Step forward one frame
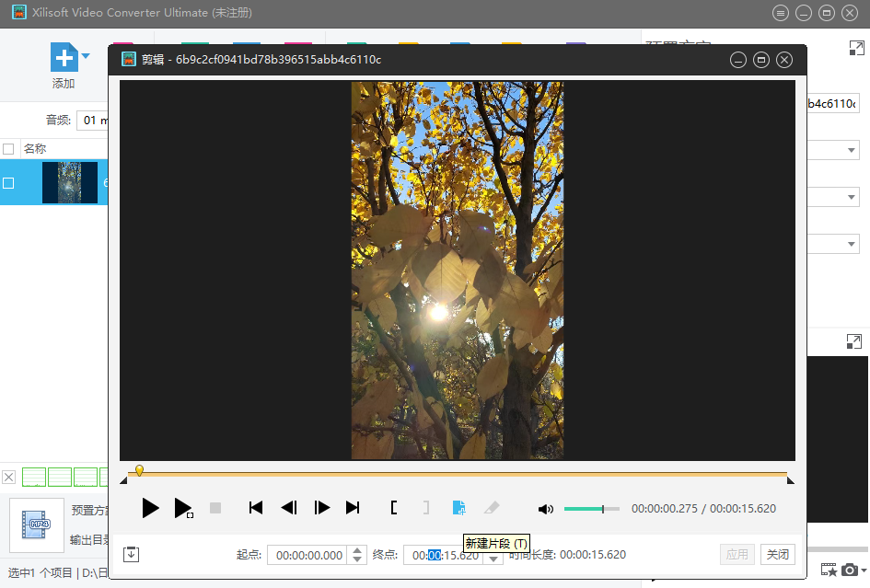This screenshot has height=588, width=870. 321,507
